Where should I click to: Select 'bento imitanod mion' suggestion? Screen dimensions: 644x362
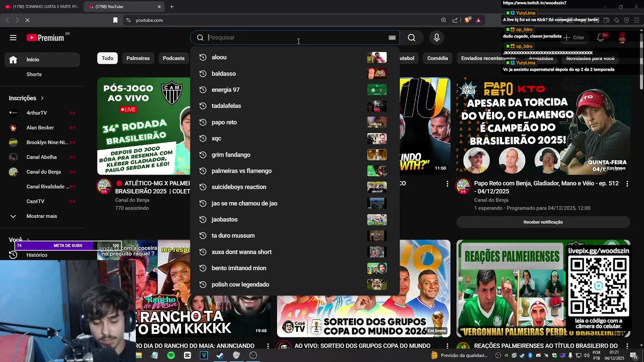click(295, 268)
